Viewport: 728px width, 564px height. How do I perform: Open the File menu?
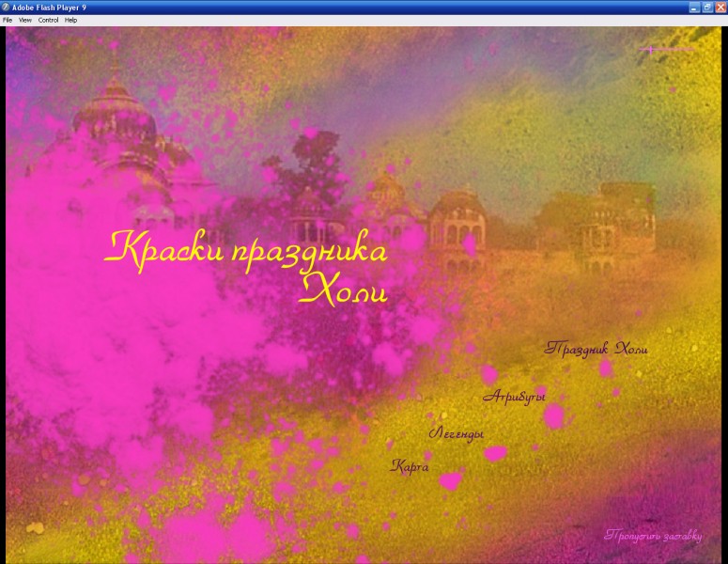(8, 20)
